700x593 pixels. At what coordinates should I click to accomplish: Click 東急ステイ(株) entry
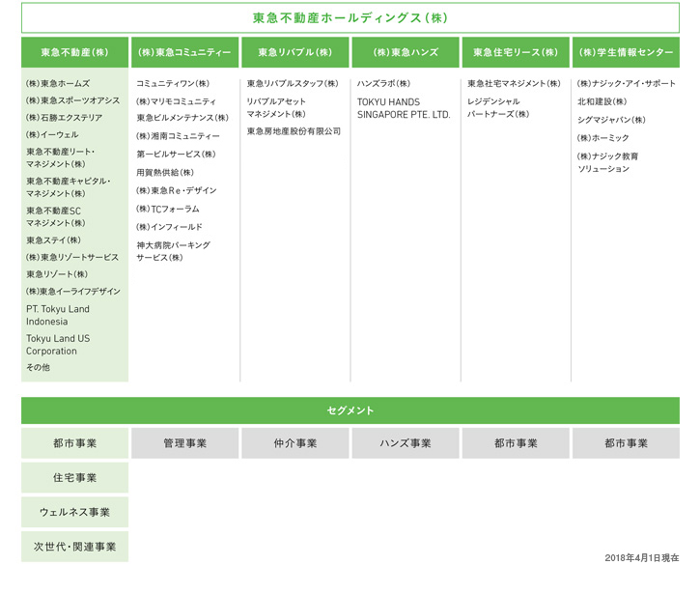[x=53, y=240]
